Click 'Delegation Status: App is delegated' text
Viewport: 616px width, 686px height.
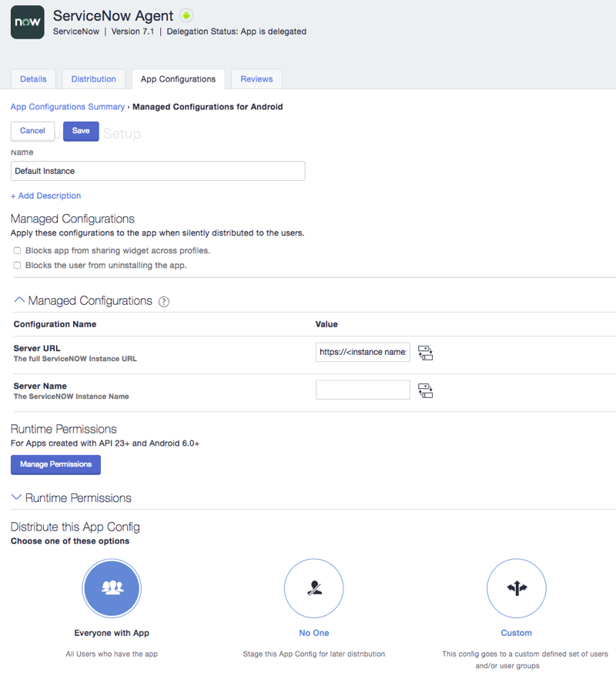236,32
